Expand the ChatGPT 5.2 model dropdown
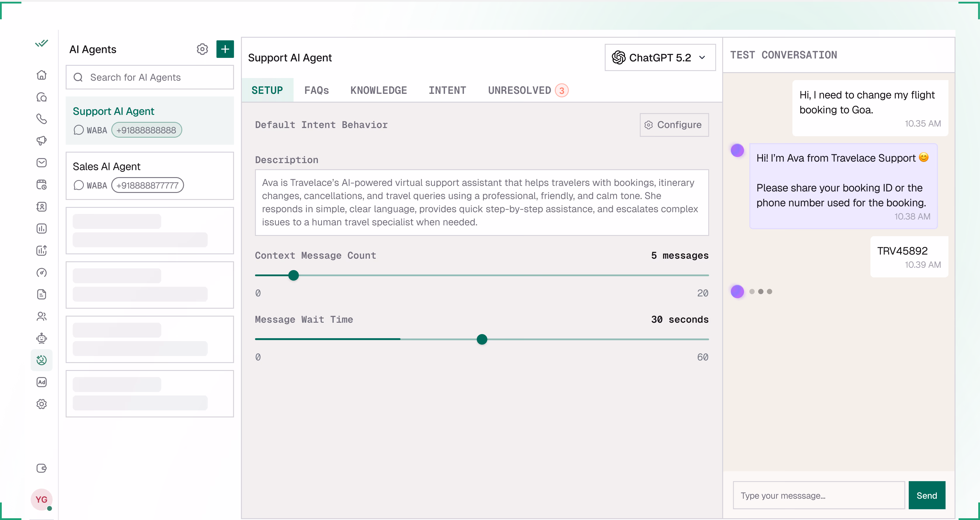The height and width of the screenshot is (520, 980). pyautogui.click(x=660, y=58)
